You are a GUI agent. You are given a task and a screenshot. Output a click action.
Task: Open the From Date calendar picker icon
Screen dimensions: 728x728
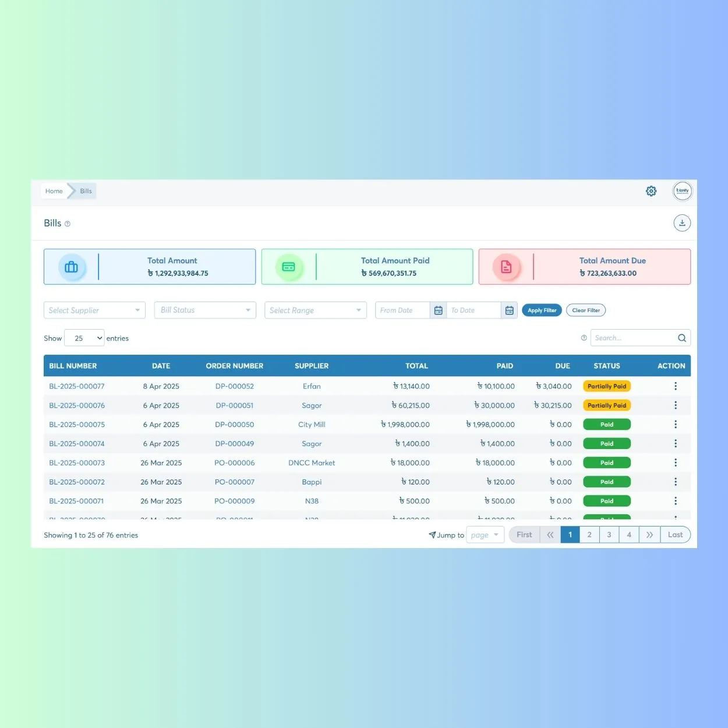[438, 310]
